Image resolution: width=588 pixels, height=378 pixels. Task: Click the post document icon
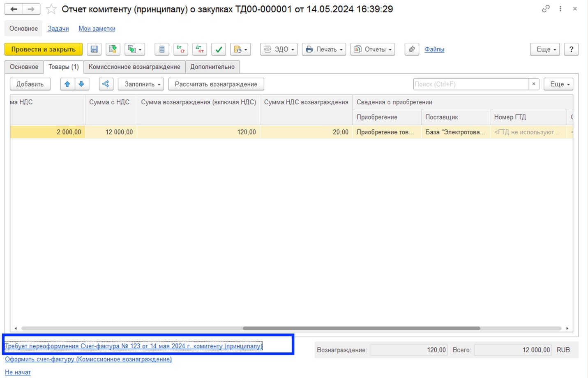pyautogui.click(x=113, y=49)
